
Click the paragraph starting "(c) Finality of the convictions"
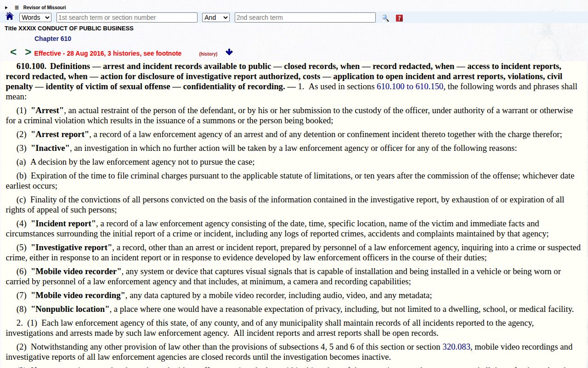(x=285, y=205)
